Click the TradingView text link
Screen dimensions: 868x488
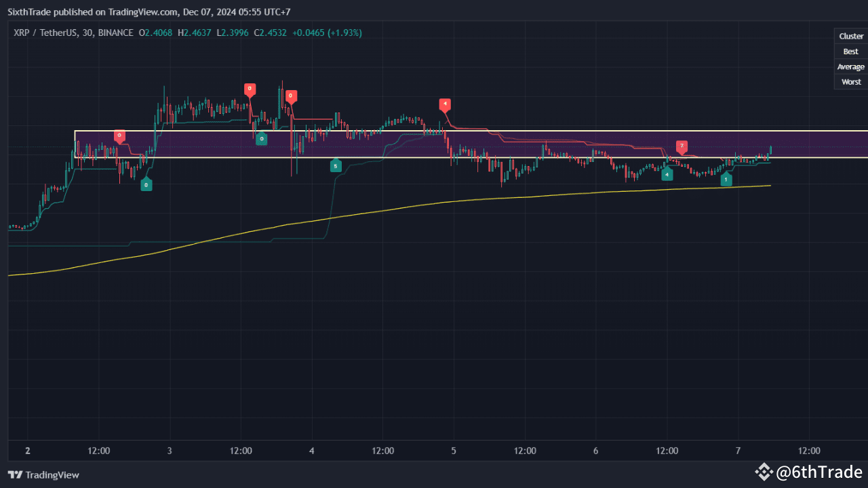click(x=52, y=475)
